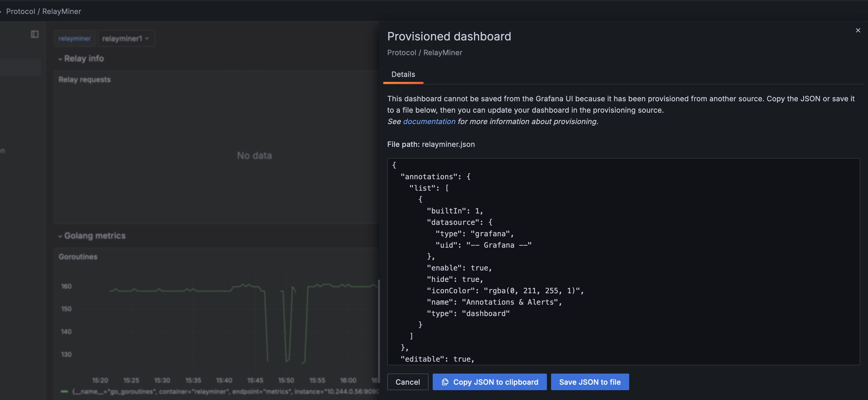Click the relayminer variable label
868x400 pixels.
(x=74, y=38)
